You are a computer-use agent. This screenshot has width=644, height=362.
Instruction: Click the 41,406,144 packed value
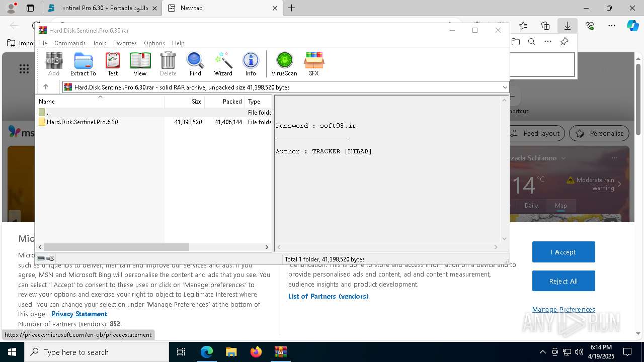tap(228, 122)
